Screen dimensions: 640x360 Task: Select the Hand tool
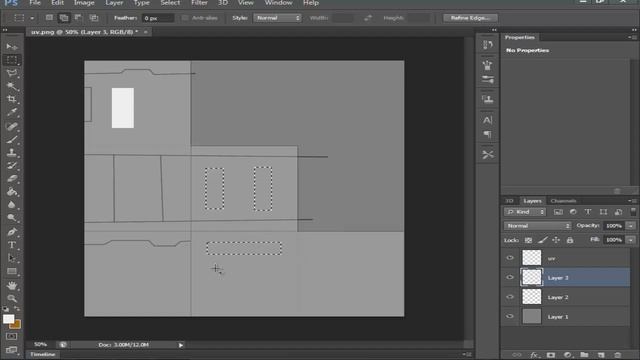11,285
